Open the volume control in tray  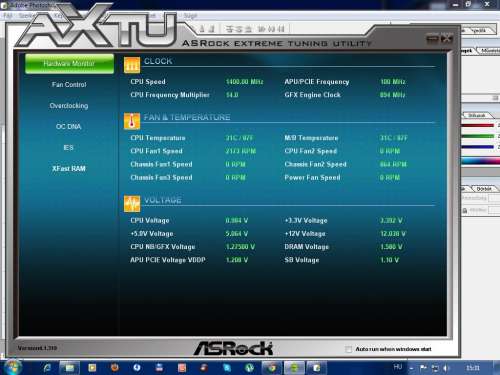[446, 368]
